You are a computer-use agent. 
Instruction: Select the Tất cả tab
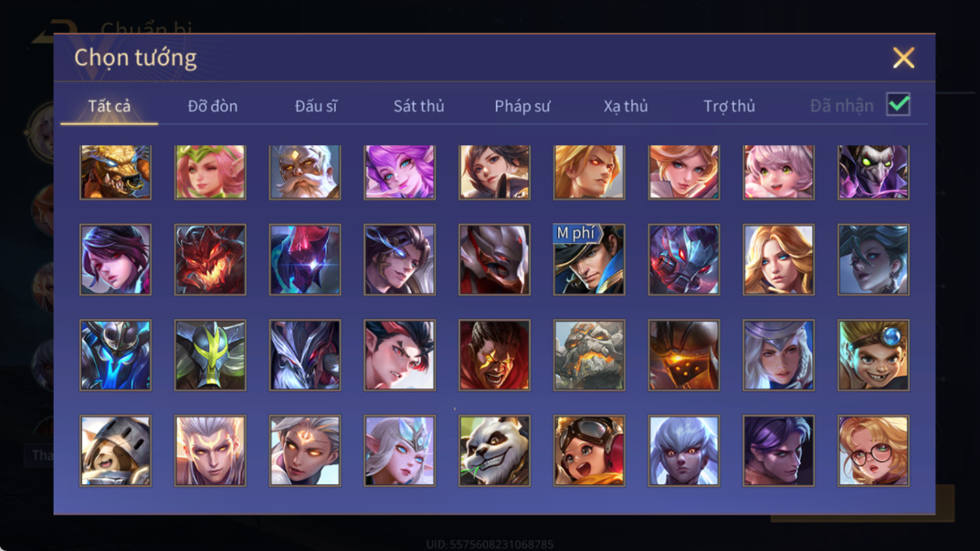point(110,106)
